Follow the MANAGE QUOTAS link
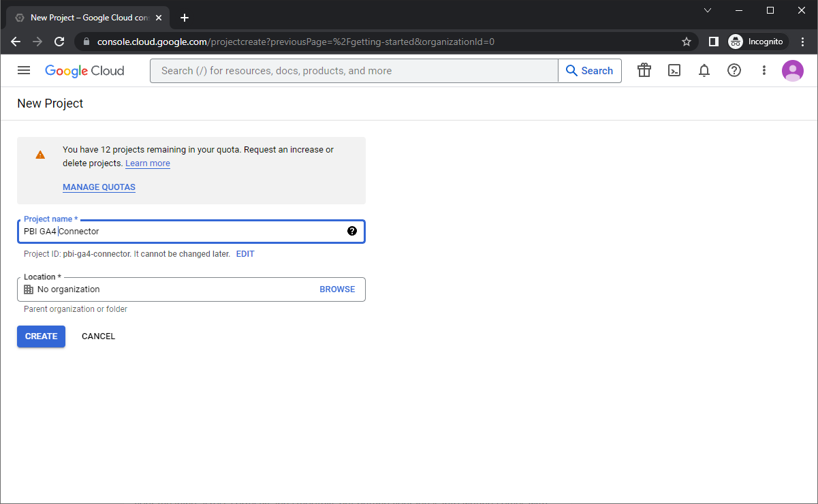The height and width of the screenshot is (504, 818). pos(99,187)
